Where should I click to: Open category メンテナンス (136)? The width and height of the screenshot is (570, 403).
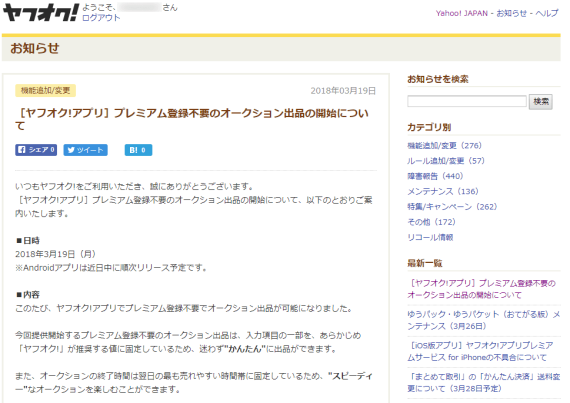[443, 192]
